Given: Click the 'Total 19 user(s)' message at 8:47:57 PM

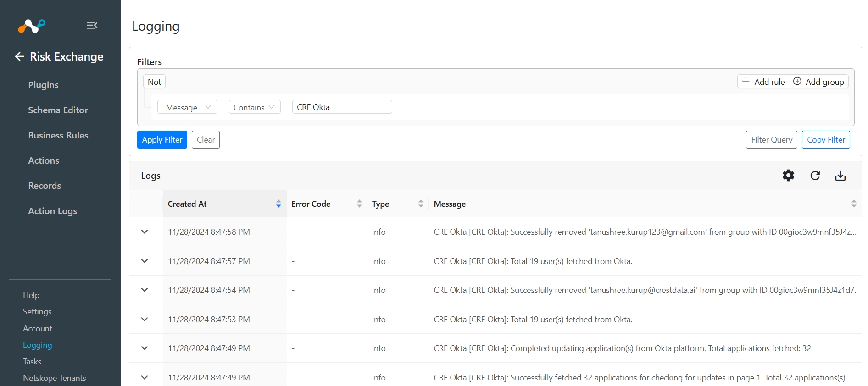Looking at the screenshot, I should click(533, 261).
